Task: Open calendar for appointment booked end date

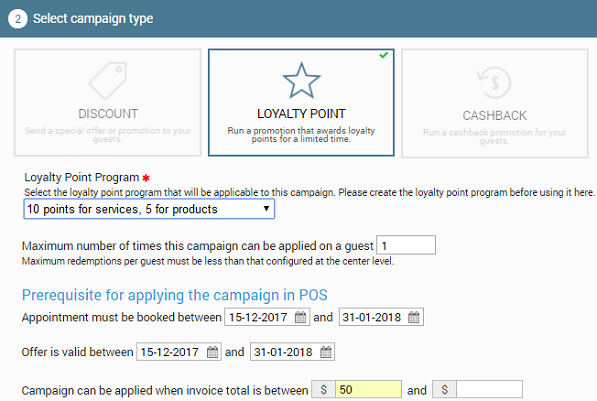Action: (414, 317)
